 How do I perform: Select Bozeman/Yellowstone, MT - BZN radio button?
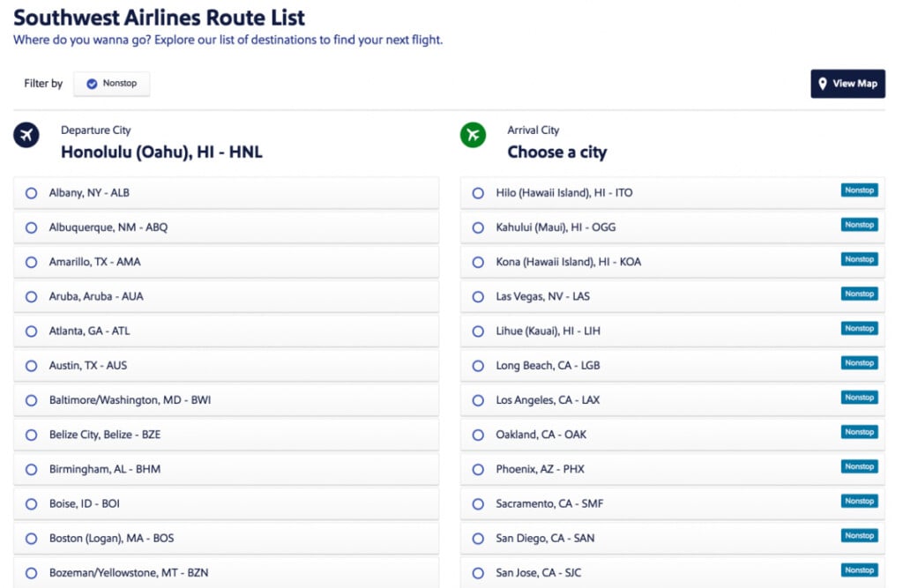tap(31, 573)
